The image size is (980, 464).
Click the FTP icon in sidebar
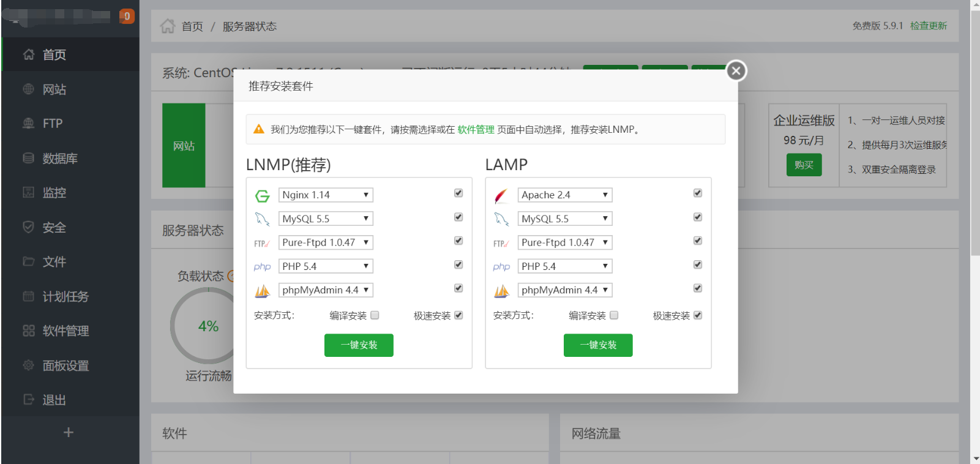pos(28,123)
